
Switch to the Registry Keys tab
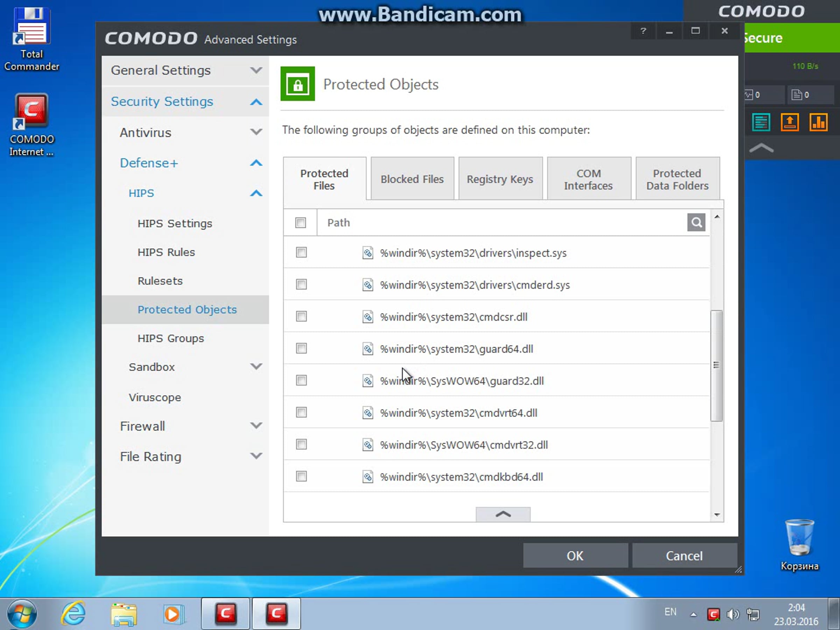pyautogui.click(x=500, y=179)
